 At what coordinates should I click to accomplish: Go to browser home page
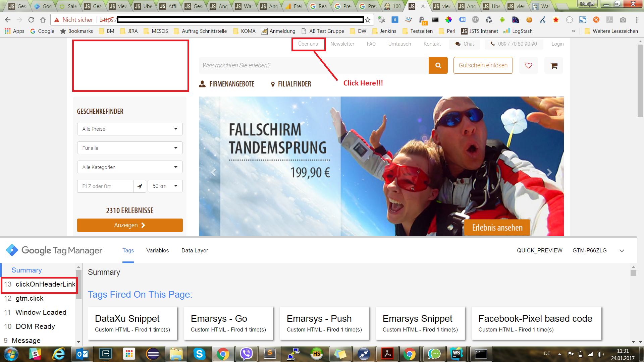click(x=43, y=20)
